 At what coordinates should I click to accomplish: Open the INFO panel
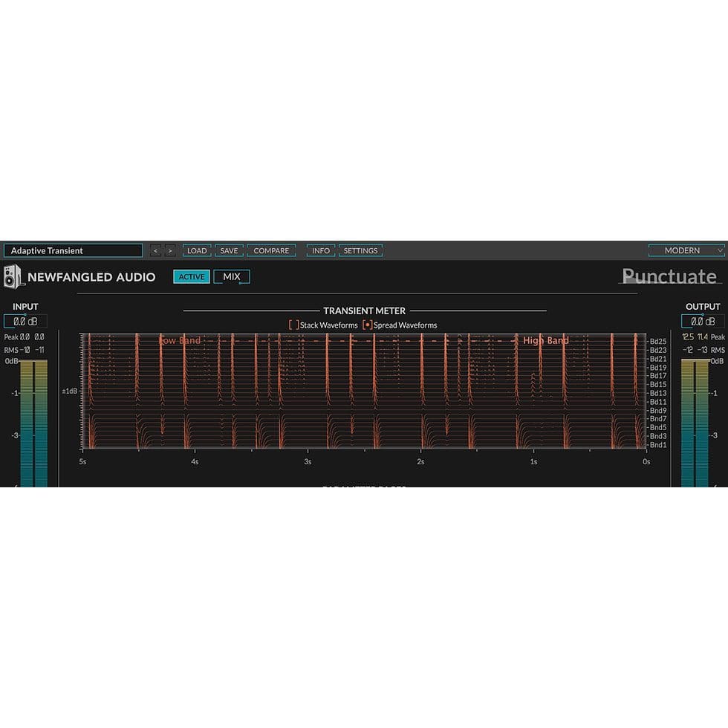pos(321,251)
